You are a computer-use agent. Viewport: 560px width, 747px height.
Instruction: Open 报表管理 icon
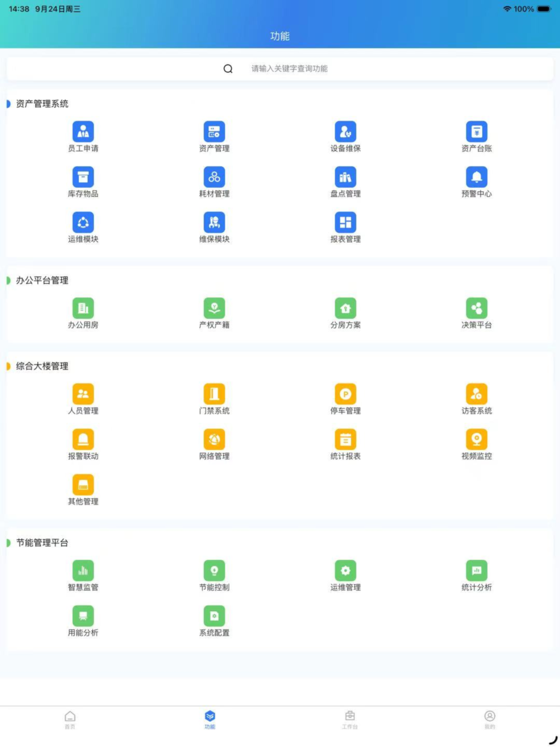tap(345, 222)
